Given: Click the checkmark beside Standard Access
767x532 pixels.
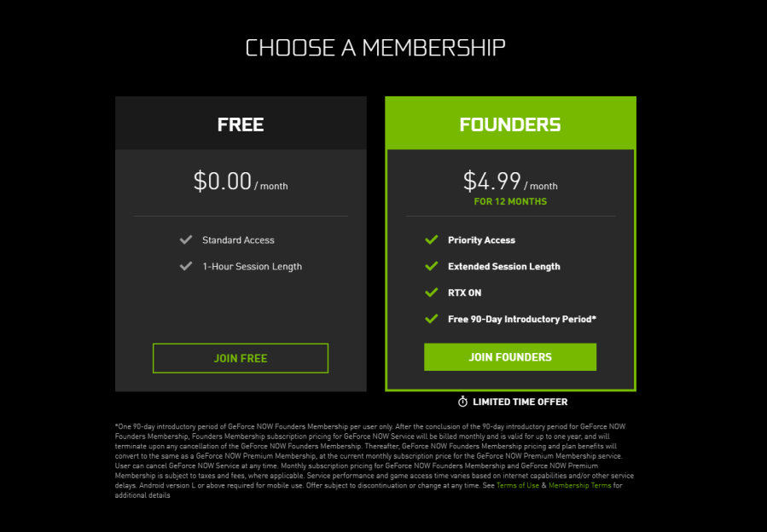Looking at the screenshot, I should pos(186,240).
